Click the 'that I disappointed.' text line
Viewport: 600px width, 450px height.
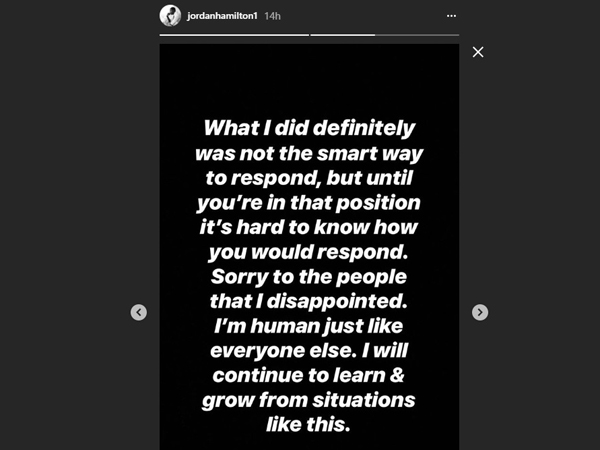[x=309, y=302]
